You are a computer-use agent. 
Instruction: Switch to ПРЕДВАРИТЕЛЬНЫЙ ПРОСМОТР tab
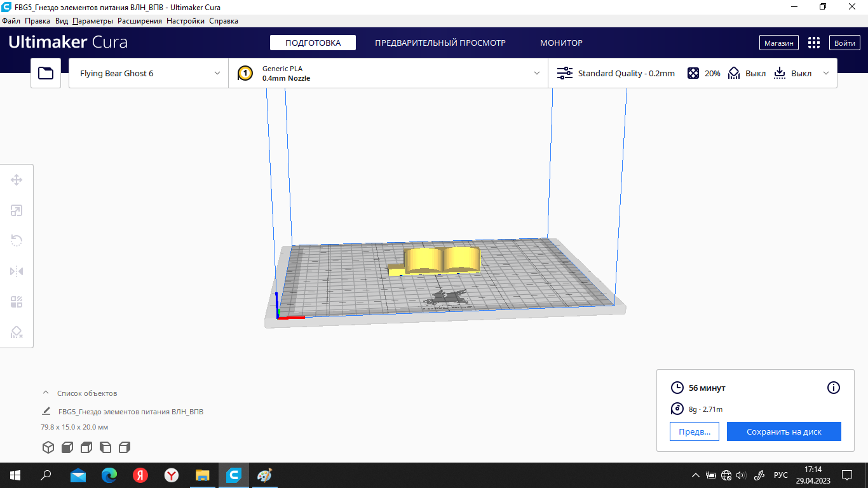440,43
